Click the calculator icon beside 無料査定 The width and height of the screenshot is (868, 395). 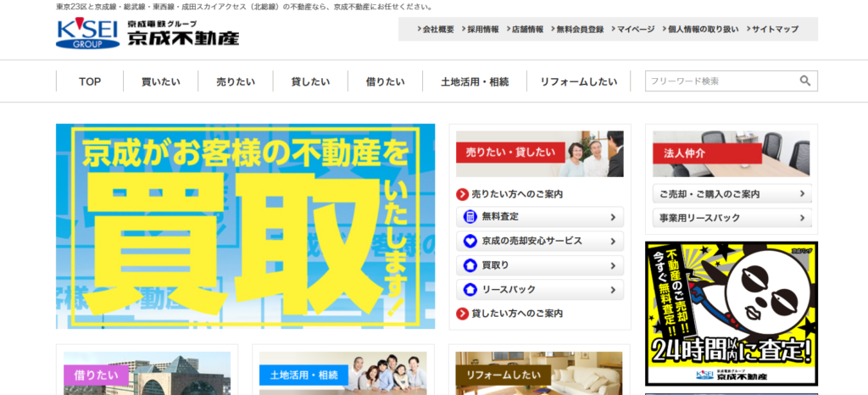pos(470,217)
